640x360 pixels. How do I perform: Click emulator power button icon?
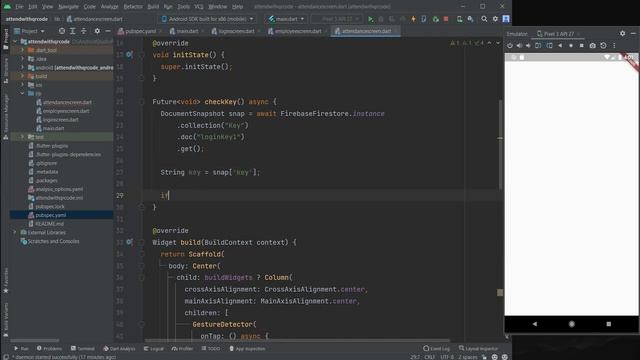point(510,46)
